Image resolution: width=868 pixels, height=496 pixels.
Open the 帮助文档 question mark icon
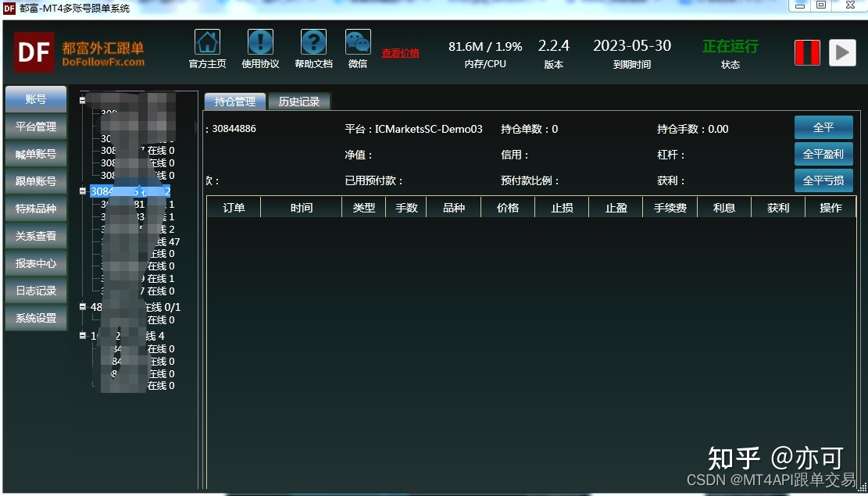click(x=313, y=42)
